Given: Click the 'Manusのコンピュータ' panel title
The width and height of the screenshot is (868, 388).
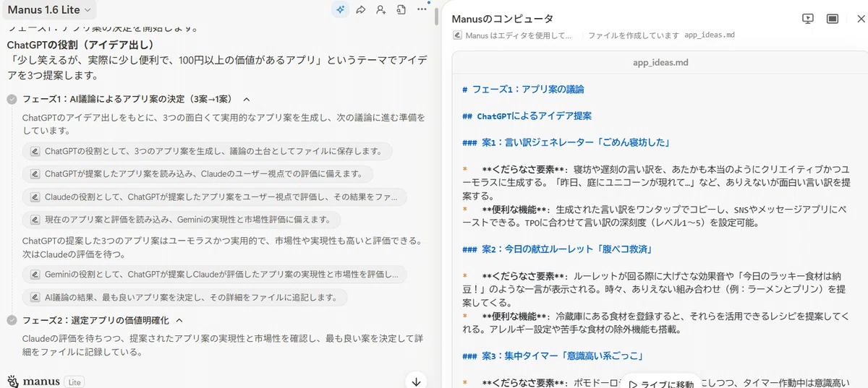Looking at the screenshot, I should click(x=502, y=19).
